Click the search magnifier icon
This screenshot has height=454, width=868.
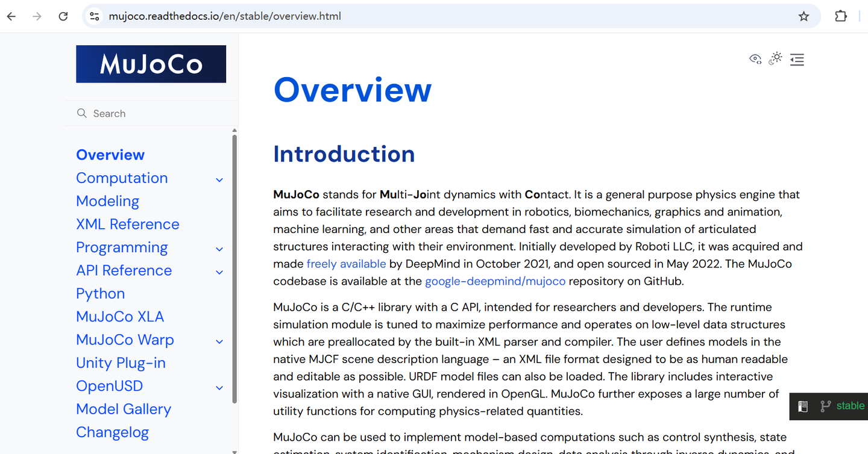tap(82, 113)
